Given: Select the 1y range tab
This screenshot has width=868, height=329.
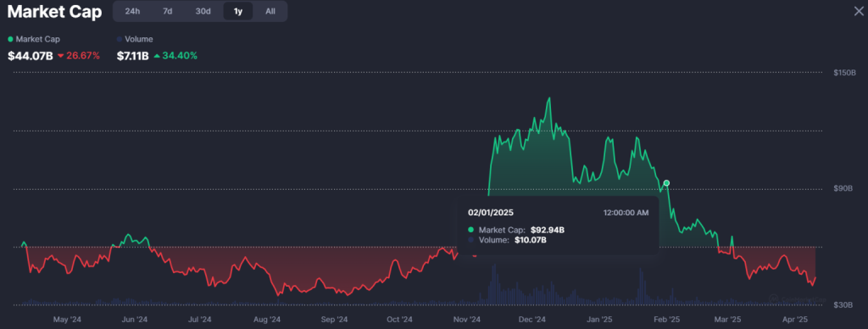Looking at the screenshot, I should pos(238,11).
